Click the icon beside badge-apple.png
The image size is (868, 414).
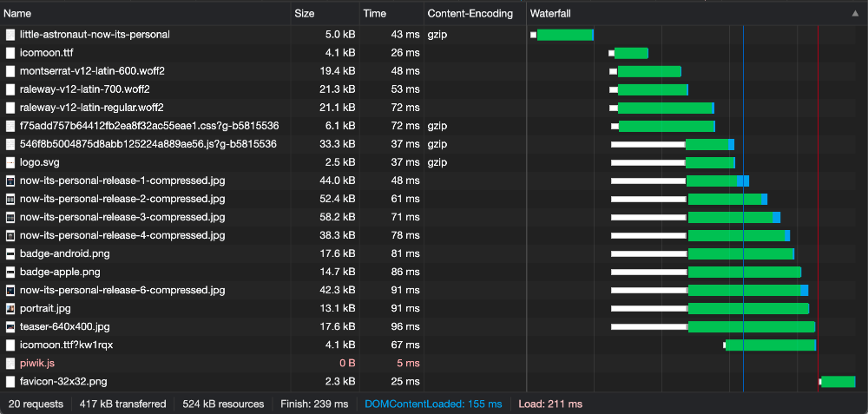point(10,272)
